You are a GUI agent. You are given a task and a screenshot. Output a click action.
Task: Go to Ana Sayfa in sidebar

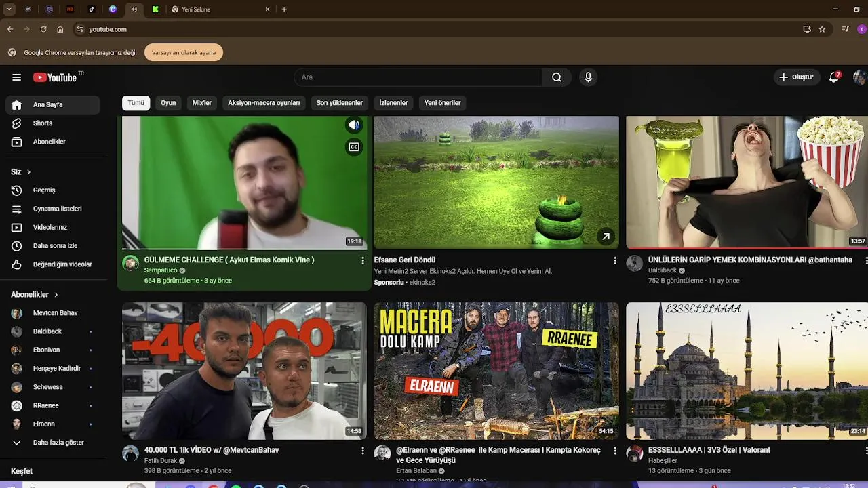(53, 105)
